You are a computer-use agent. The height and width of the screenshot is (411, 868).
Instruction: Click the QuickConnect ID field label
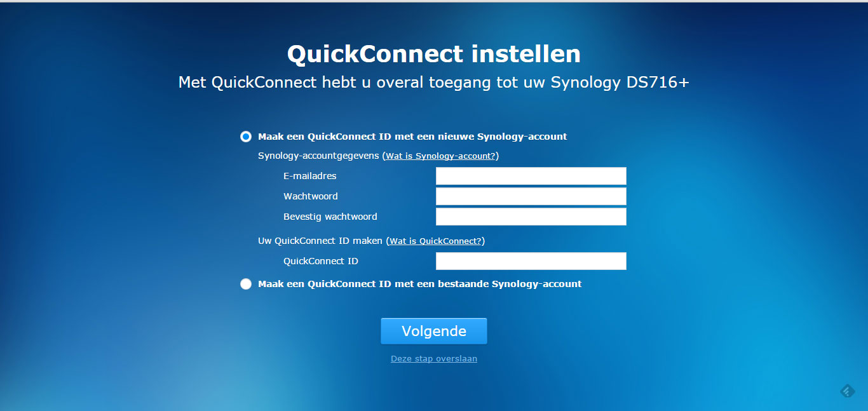tap(321, 261)
